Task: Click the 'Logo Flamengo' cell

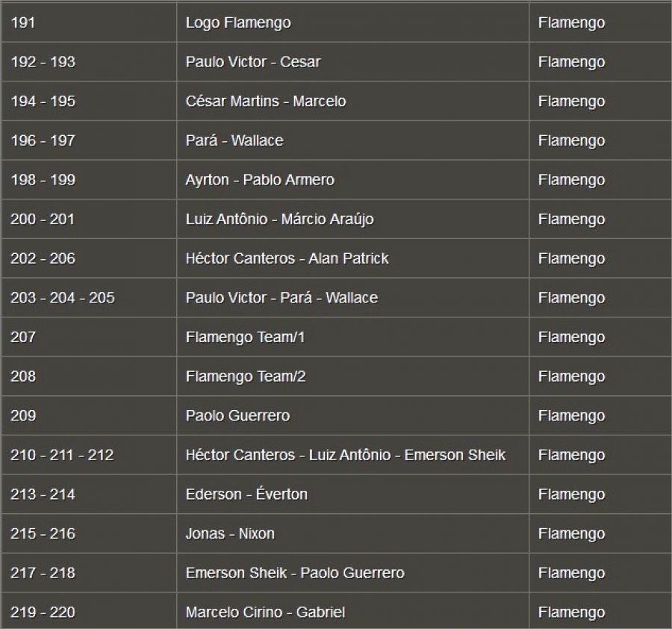Action: tap(238, 23)
